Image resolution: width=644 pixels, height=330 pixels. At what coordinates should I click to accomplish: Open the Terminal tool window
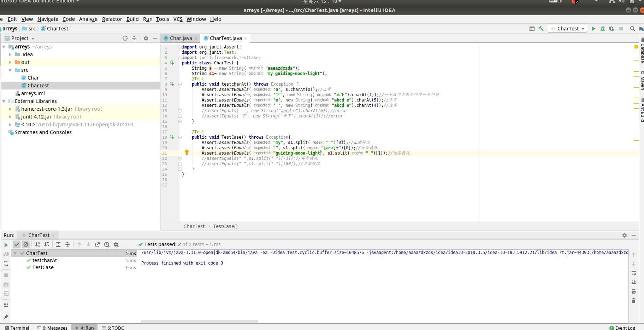click(x=17, y=328)
